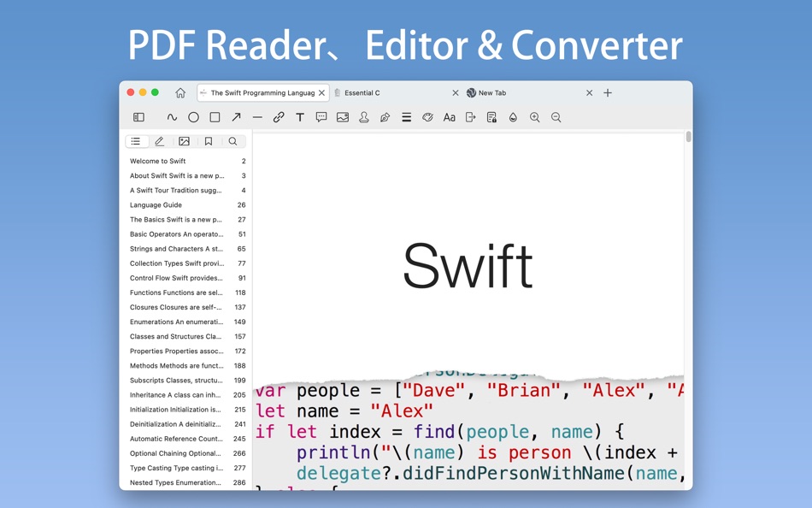Image resolution: width=812 pixels, height=508 pixels.
Task: Click the document vertical scrollbar thumb
Action: (688, 137)
